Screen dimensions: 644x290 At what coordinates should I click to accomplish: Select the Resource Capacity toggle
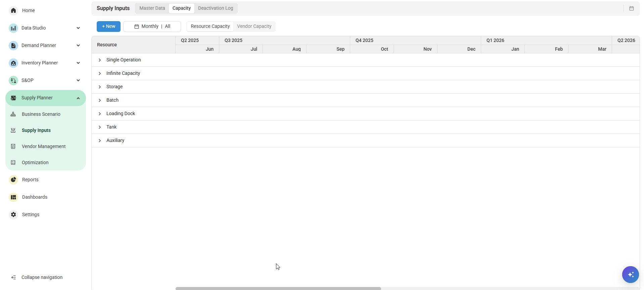[x=210, y=26]
